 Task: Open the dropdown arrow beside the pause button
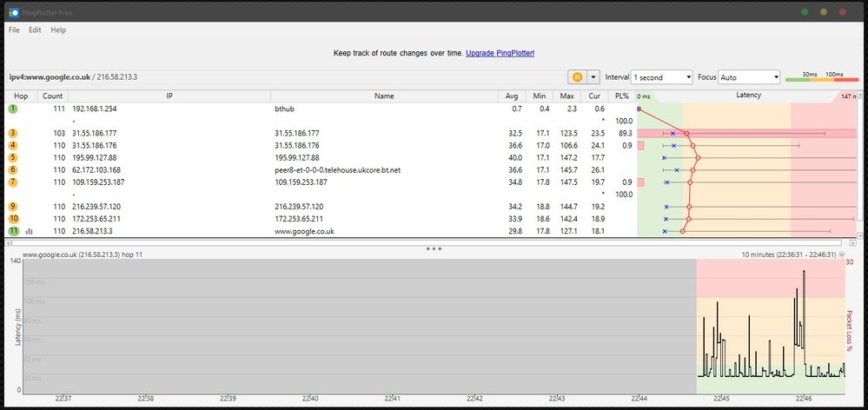pos(593,77)
